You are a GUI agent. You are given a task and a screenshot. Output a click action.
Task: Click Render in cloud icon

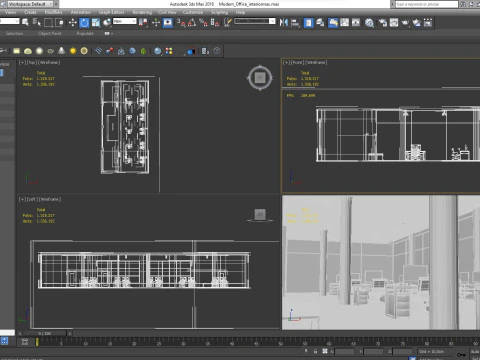(x=416, y=22)
